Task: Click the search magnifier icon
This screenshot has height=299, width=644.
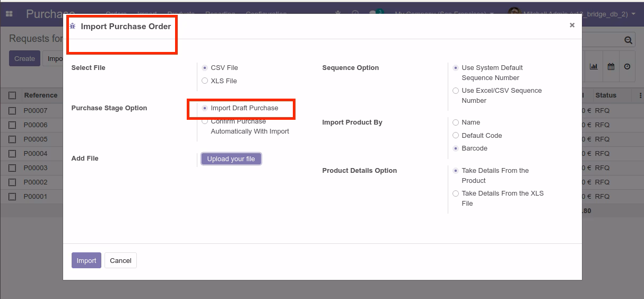Action: [628, 40]
